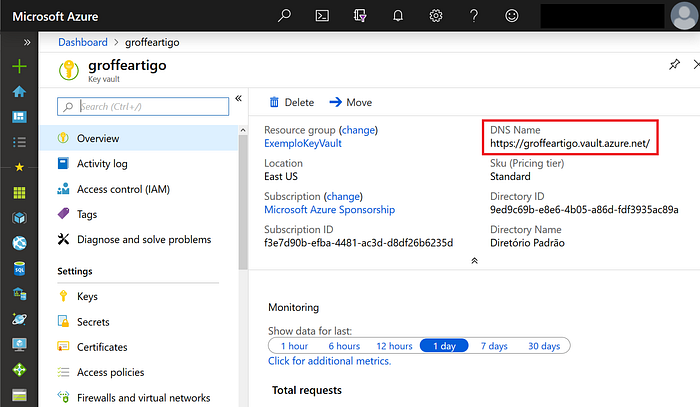Select the Subscription ID value
This screenshot has width=700, height=407.
pos(358,243)
